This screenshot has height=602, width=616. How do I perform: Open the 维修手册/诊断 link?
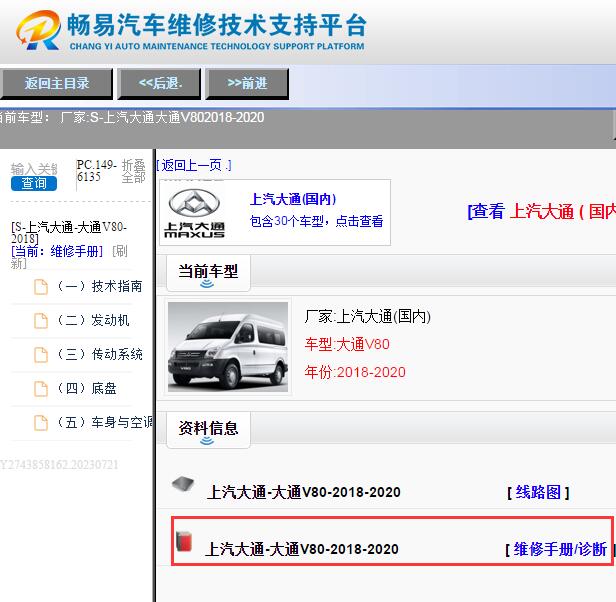click(560, 549)
